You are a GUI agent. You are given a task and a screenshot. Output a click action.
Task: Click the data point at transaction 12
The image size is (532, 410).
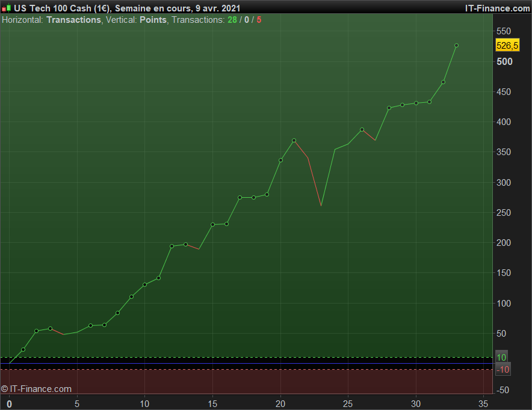coord(172,246)
